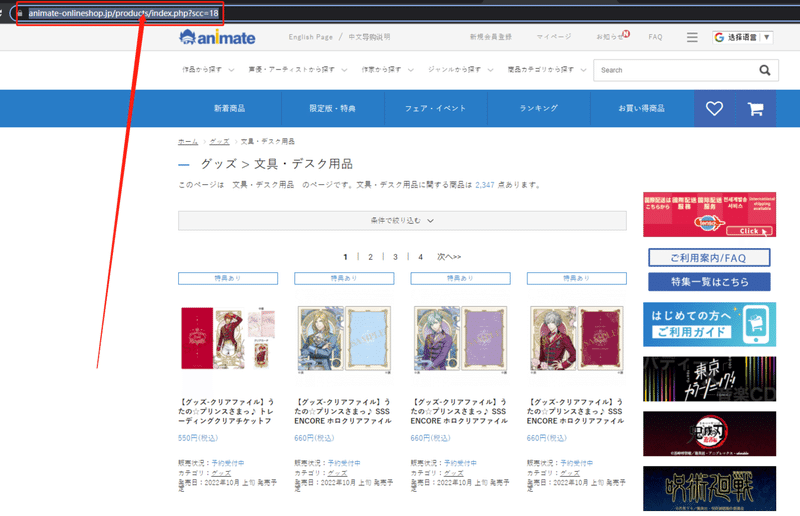
Task: Open the 東京カラーソニック banner
Action: [709, 379]
